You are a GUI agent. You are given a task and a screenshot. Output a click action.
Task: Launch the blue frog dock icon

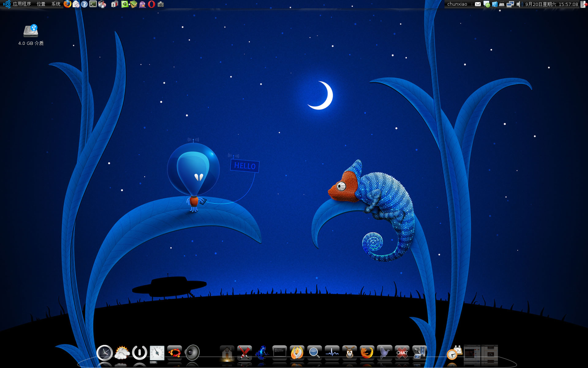(262, 353)
